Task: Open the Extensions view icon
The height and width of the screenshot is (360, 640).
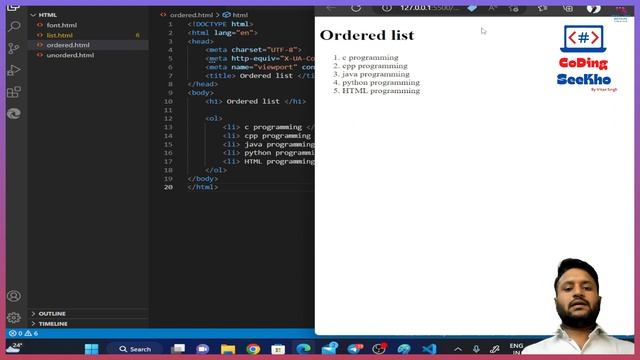Action: [14, 92]
